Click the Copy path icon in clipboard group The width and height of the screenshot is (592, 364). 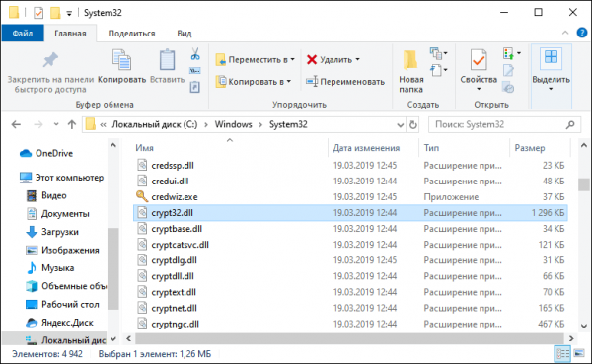coord(195,71)
